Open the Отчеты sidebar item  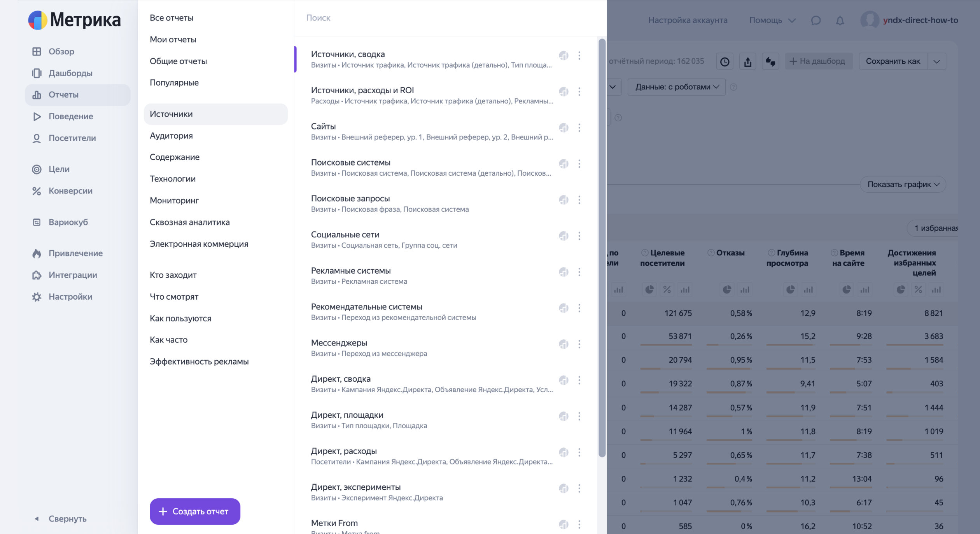[x=77, y=95]
